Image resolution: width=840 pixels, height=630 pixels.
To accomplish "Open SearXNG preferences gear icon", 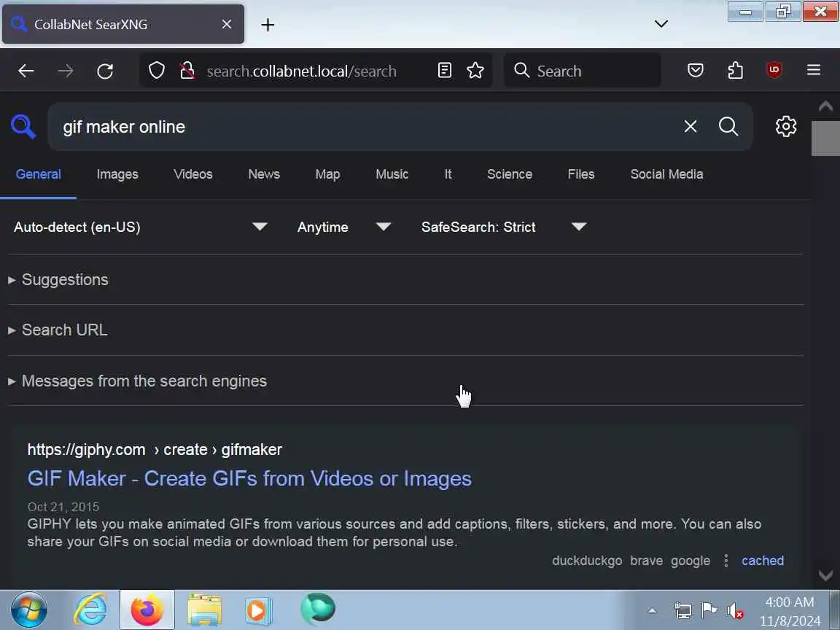I will point(786,126).
